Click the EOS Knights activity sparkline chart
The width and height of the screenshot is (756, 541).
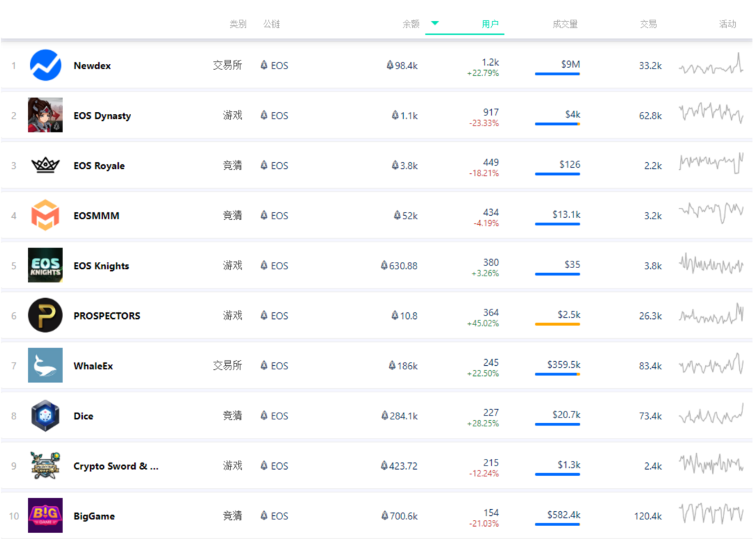tap(711, 264)
